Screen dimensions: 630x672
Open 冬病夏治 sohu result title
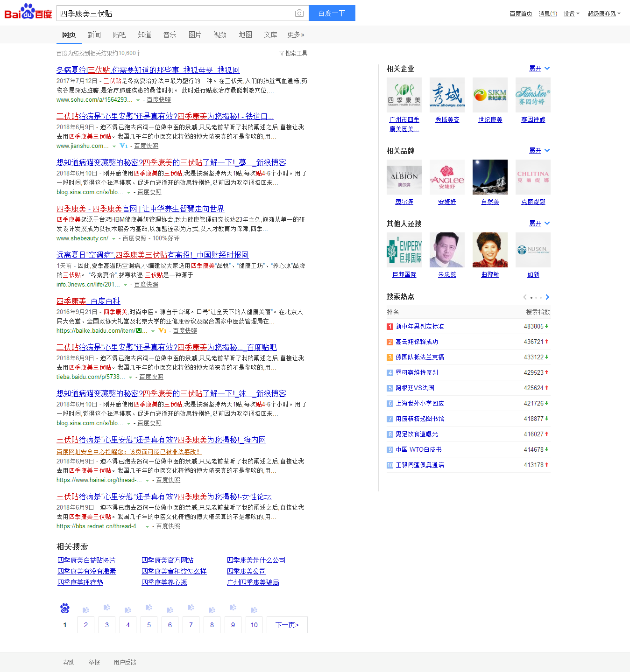(x=148, y=70)
